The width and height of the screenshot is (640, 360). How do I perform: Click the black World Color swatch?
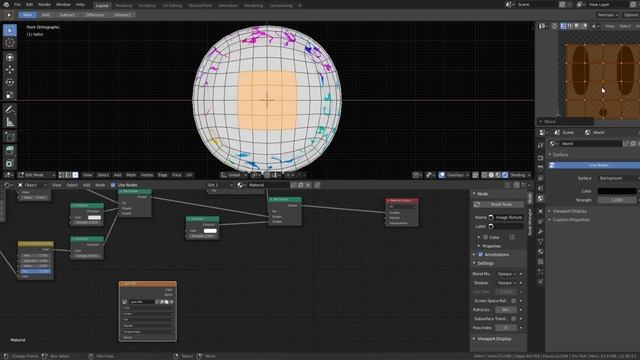(617, 191)
